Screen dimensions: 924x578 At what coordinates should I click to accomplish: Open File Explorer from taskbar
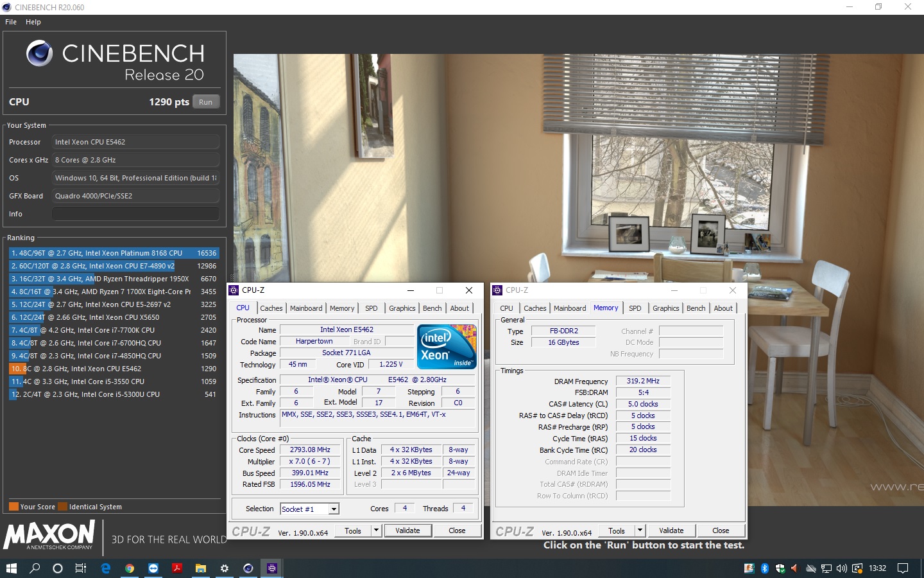coord(201,568)
